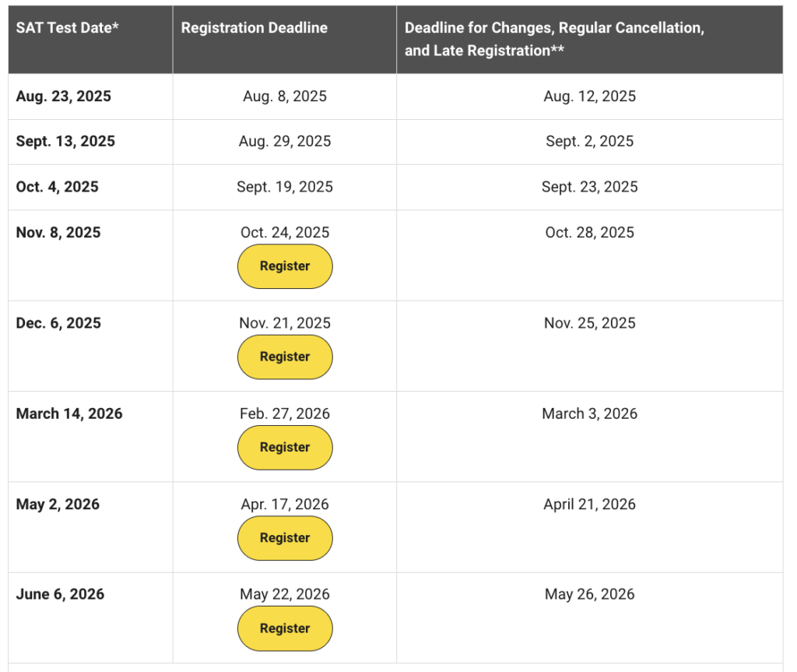Select the Aug. 12, 2025 late deadline
This screenshot has height=672, width=797.
(589, 97)
